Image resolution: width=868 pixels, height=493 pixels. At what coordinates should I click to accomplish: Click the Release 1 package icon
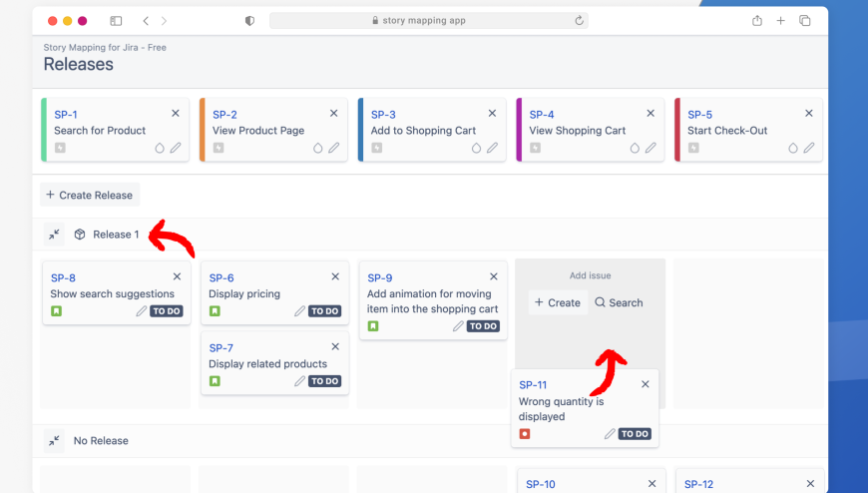(x=80, y=235)
